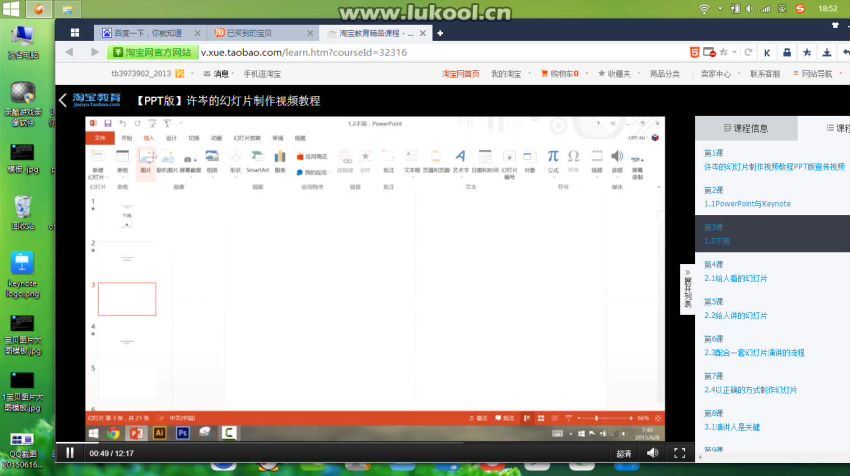Expand the 卖家中心 seller menu
The width and height of the screenshot is (850, 476).
tap(718, 74)
